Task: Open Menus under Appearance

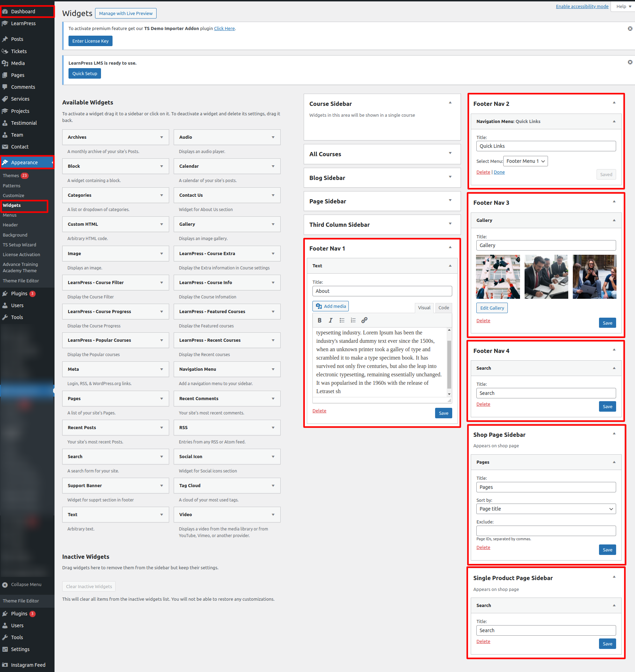Action: coord(10,215)
